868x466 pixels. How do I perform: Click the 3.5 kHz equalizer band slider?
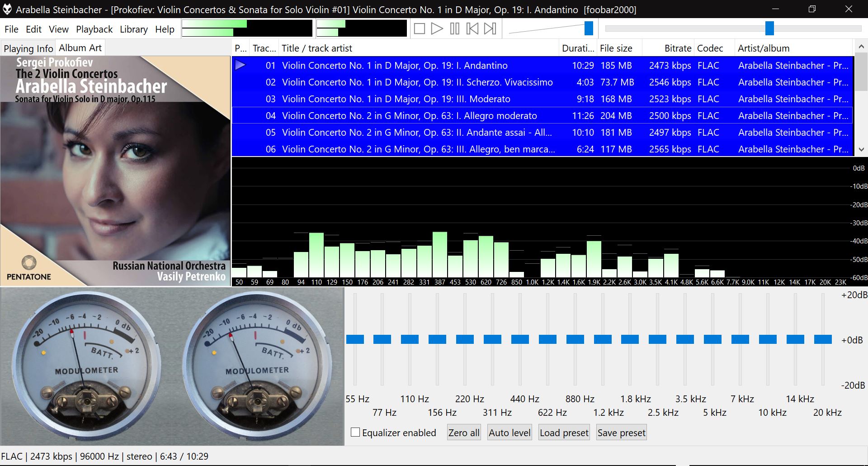[685, 339]
